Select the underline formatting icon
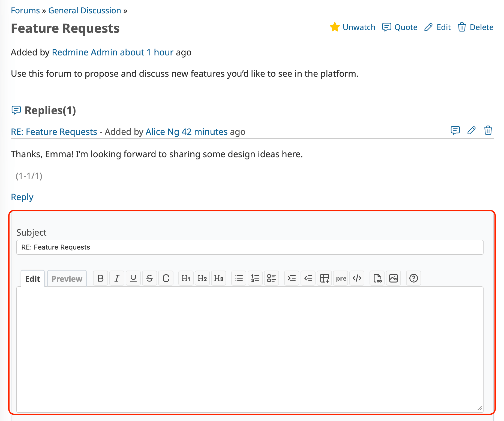Screen dimensions: 504x421 coord(133,278)
